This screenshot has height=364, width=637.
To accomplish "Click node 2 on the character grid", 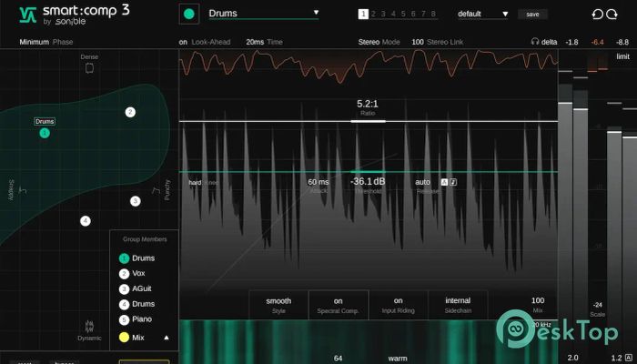I will tap(130, 112).
